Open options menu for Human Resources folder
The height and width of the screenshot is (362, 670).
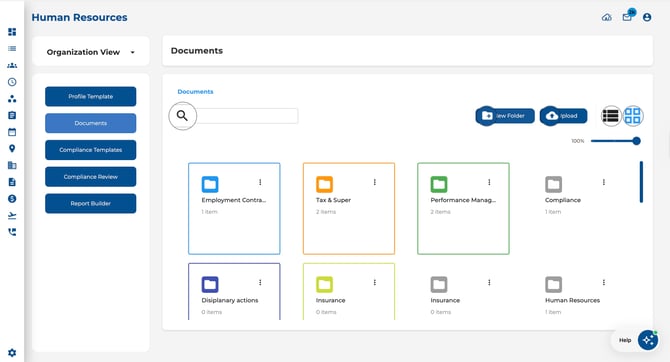(x=604, y=283)
